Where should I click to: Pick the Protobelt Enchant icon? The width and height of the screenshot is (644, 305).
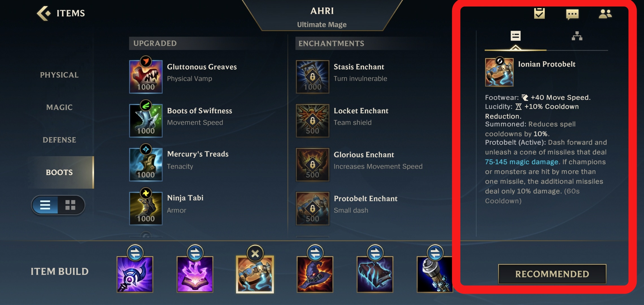(312, 208)
